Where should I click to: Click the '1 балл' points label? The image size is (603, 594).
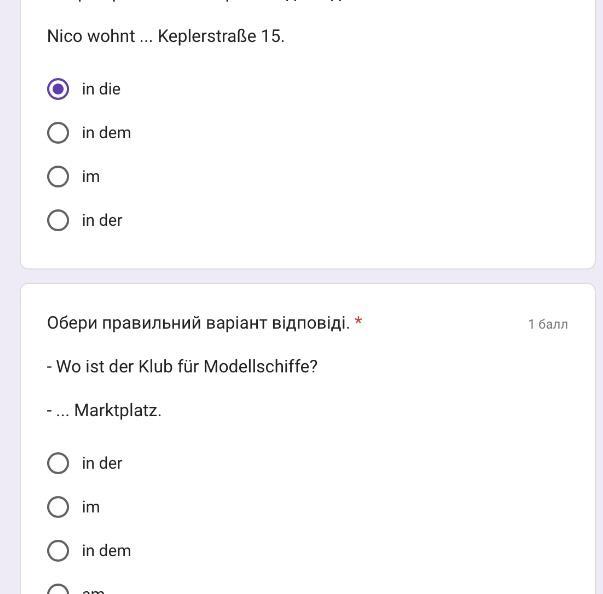[547, 324]
